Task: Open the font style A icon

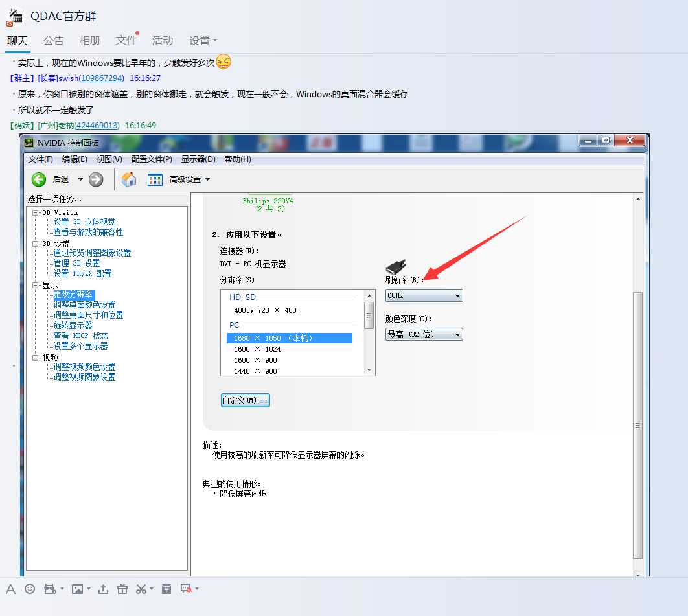Action: [11, 589]
